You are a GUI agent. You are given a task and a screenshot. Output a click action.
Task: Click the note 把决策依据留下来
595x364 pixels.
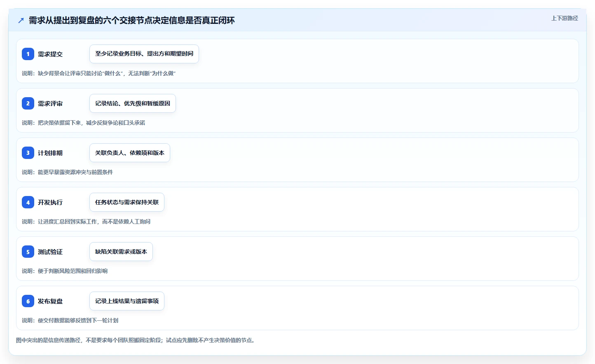point(84,123)
